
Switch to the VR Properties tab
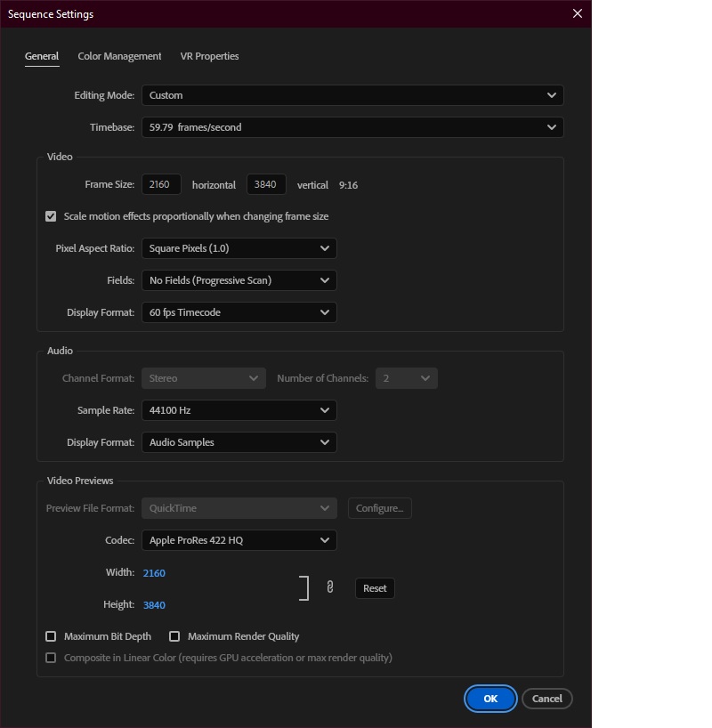click(x=209, y=56)
